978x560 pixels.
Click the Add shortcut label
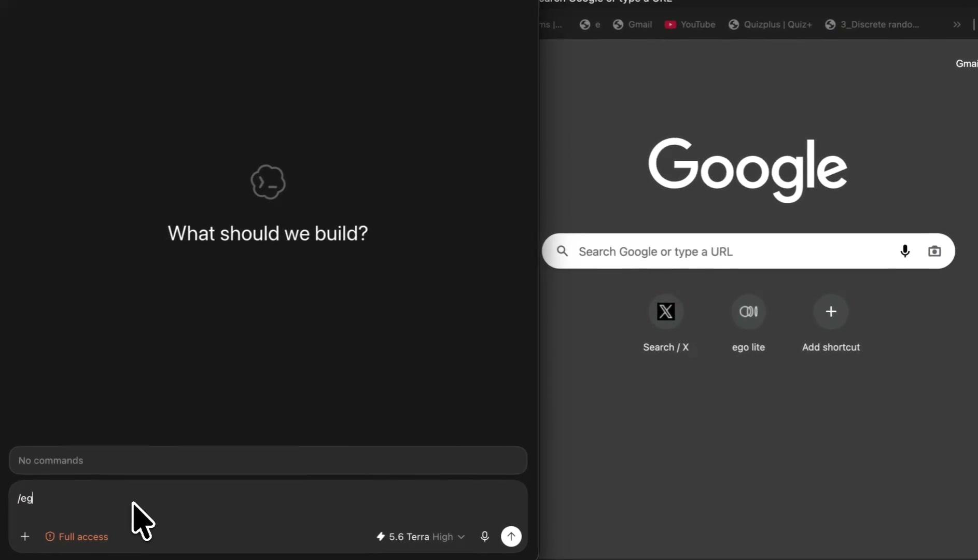pyautogui.click(x=831, y=347)
